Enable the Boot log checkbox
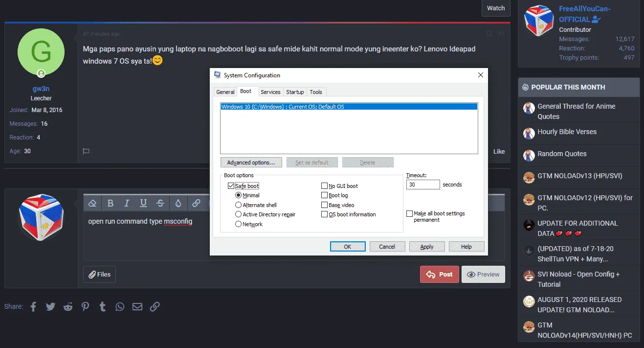644x348 pixels. coord(324,195)
